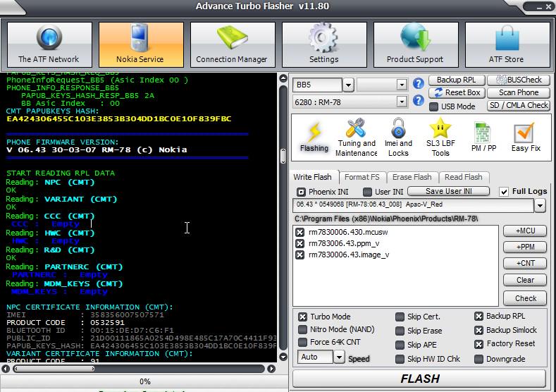Open the 6280 : RM-78 model dropdown

coord(402,102)
